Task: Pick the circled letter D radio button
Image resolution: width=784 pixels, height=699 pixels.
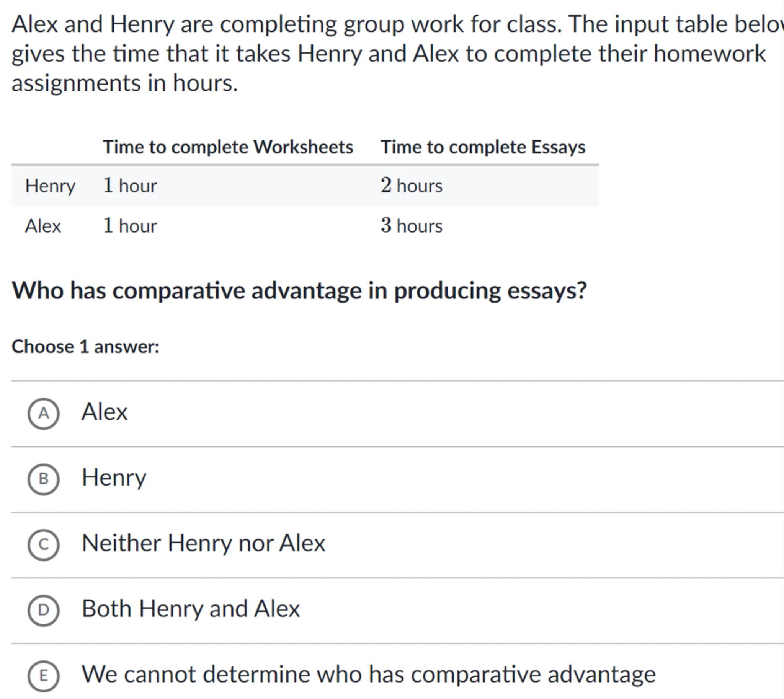Action: [43, 610]
